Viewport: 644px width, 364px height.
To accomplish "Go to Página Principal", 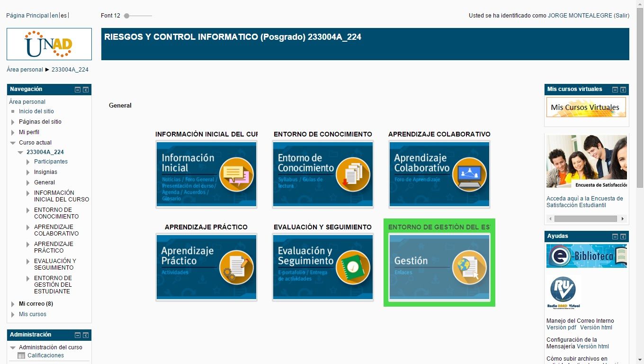I will pos(27,16).
